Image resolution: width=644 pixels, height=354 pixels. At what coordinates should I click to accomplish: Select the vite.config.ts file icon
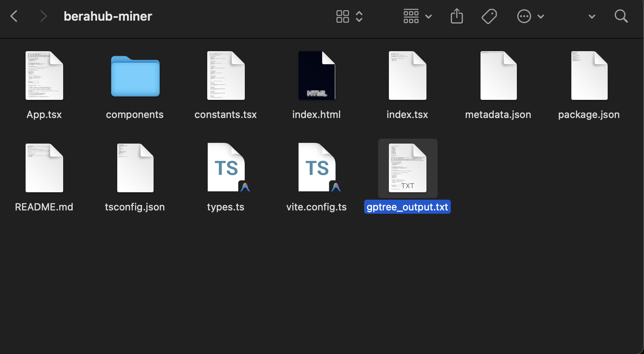click(x=317, y=168)
